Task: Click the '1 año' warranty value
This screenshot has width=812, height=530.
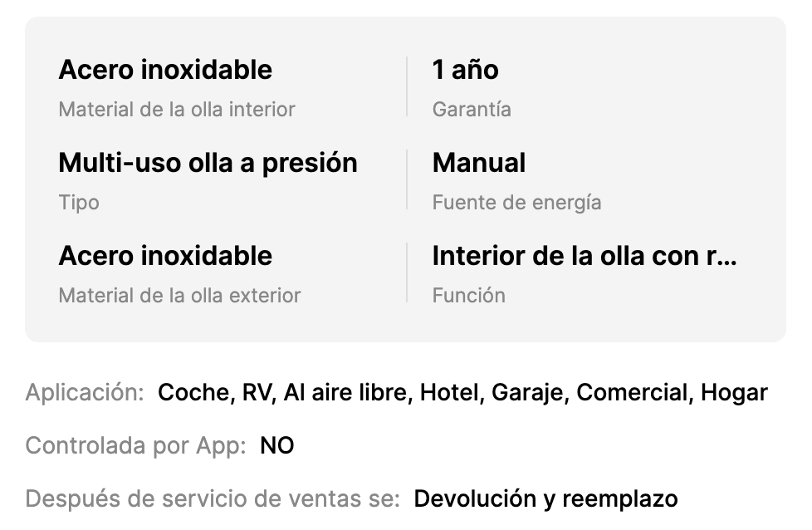Action: pos(466,70)
